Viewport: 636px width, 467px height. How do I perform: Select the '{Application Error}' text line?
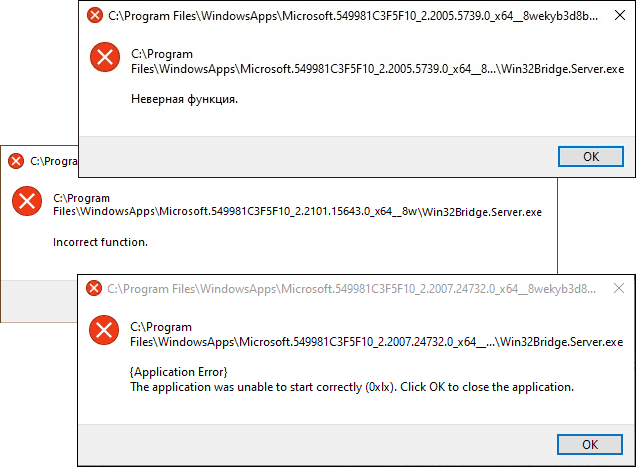178,372
